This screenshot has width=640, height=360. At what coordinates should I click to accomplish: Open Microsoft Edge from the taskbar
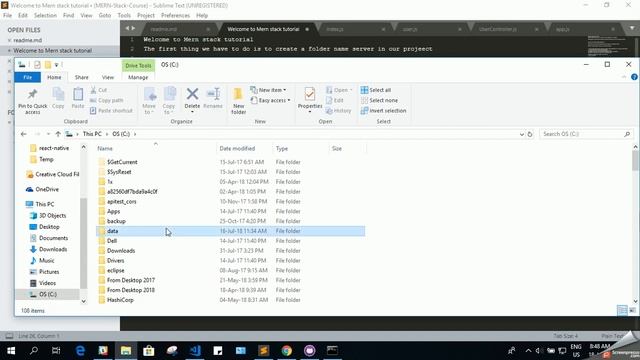pos(80,351)
